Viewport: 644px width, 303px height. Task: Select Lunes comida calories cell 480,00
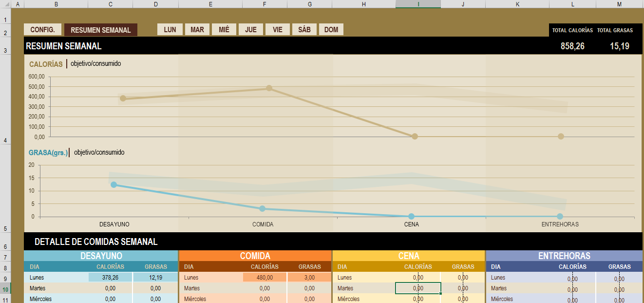[265, 278]
